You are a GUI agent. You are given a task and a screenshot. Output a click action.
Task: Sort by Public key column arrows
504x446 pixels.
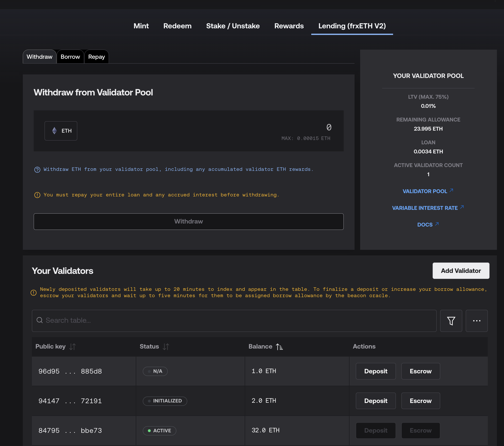click(x=72, y=347)
